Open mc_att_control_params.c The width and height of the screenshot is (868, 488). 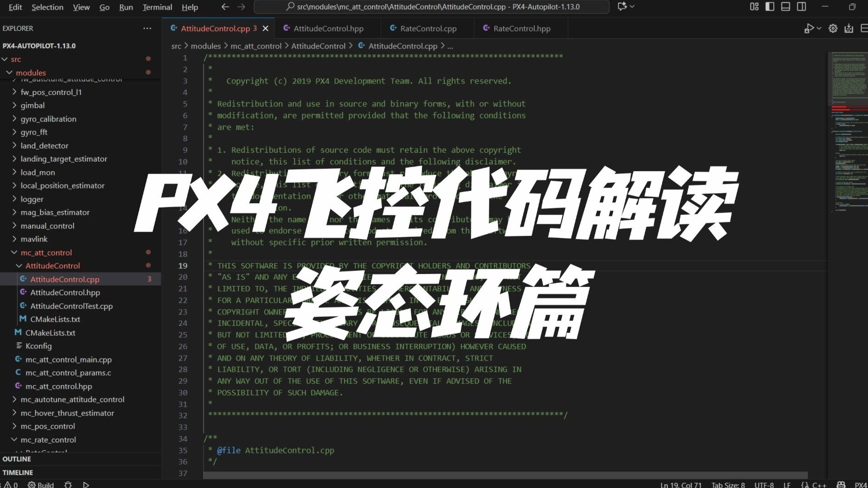(x=68, y=373)
